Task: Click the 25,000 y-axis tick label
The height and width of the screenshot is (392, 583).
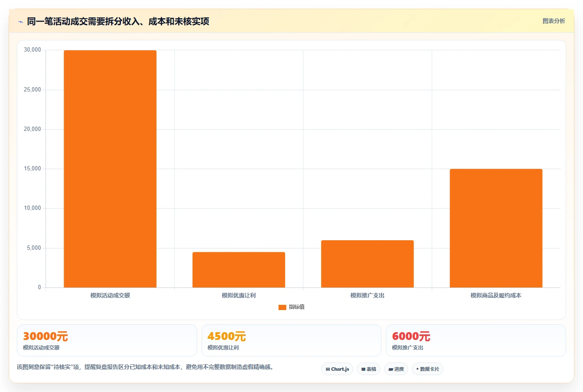Action: (33, 90)
